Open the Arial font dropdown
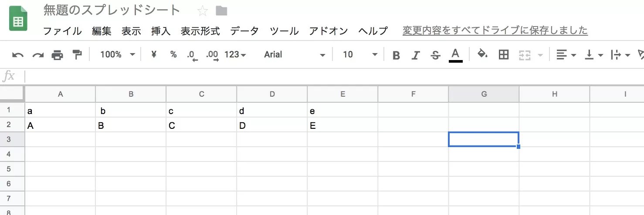This screenshot has width=644, height=215. coord(295,54)
